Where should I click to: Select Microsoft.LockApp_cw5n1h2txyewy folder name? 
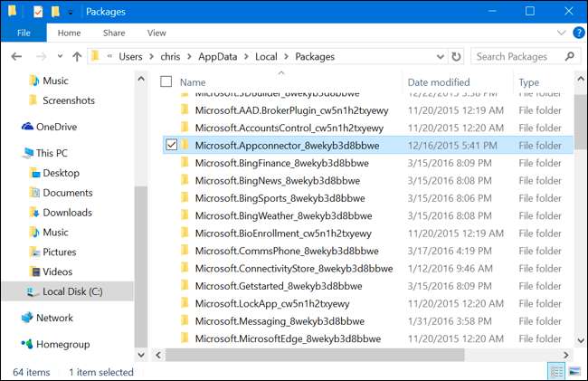(x=272, y=304)
